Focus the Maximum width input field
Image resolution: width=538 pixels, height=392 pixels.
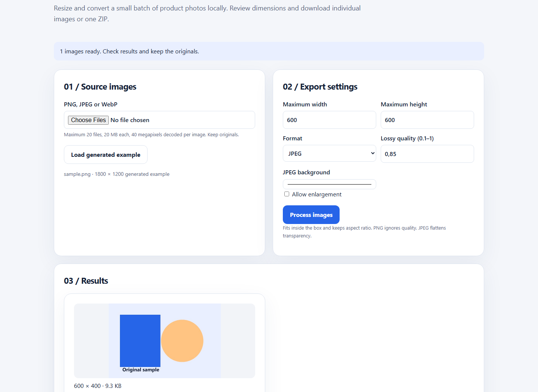tap(330, 120)
